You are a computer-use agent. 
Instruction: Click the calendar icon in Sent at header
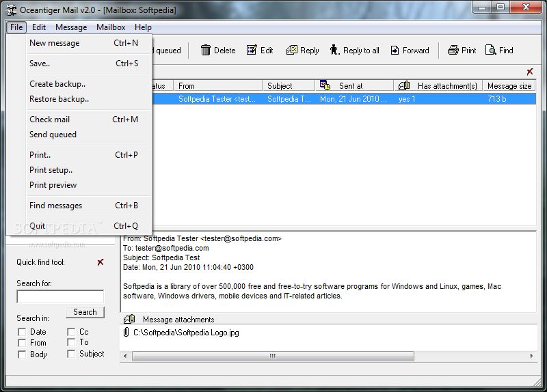coord(325,85)
